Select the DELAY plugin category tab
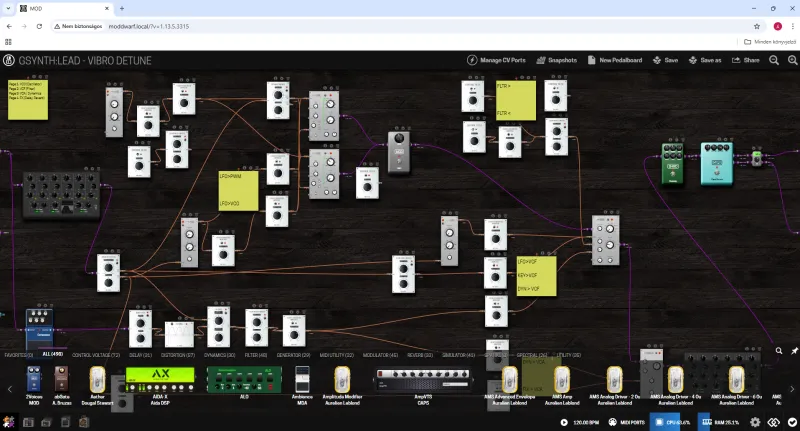This screenshot has height=431, width=800. pyautogui.click(x=138, y=355)
